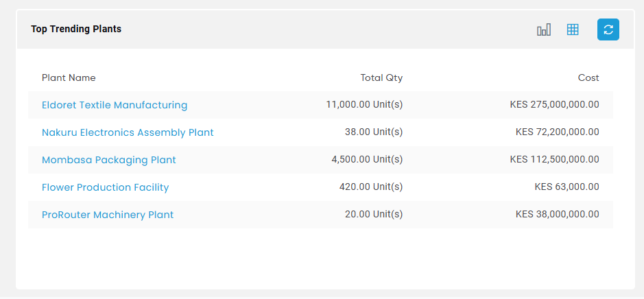Open Flower Production Facility link
Screen dimensions: 644x299
(x=105, y=187)
